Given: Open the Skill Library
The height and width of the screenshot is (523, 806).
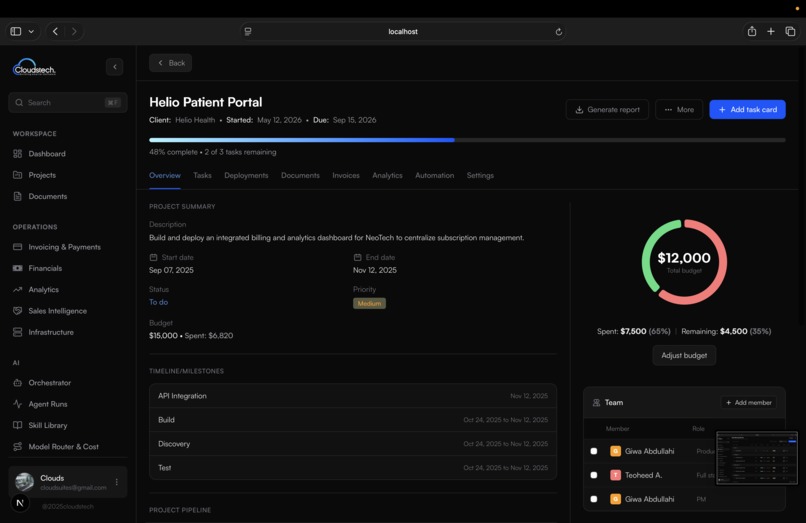Looking at the screenshot, I should pyautogui.click(x=40, y=425).
